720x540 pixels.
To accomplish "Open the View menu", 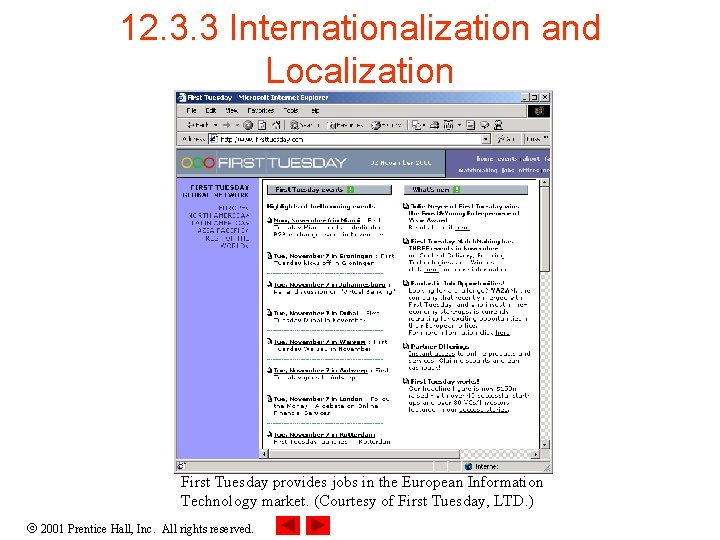I will click(231, 111).
